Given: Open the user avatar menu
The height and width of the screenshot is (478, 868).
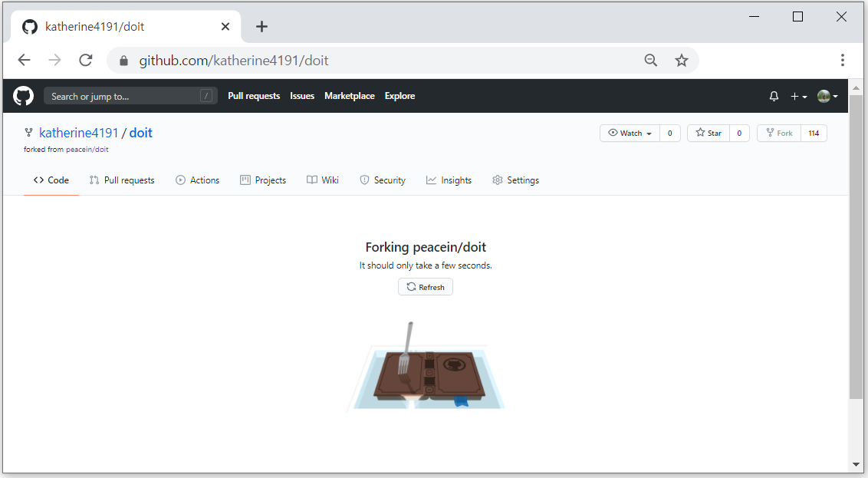Looking at the screenshot, I should pyautogui.click(x=827, y=97).
